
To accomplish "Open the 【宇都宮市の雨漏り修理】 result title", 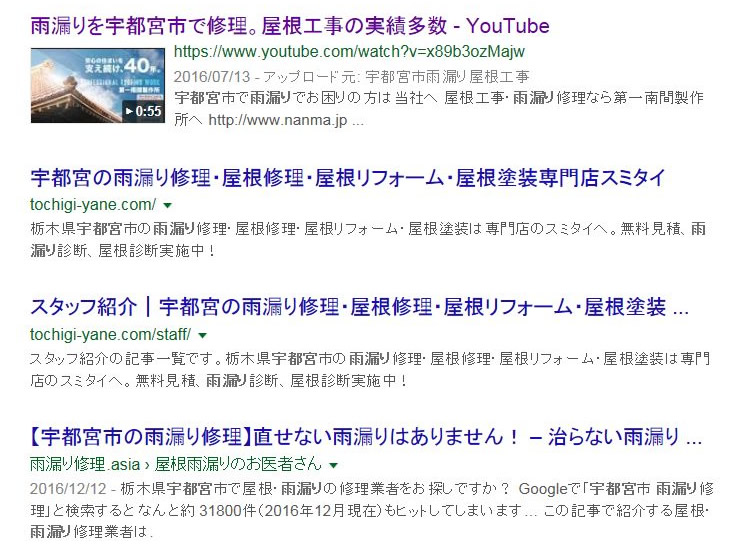I will (x=366, y=437).
